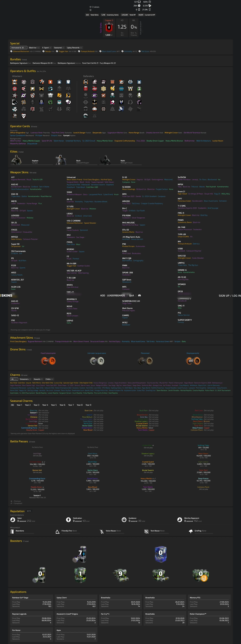Image resolution: width=241 pixels, height=644 pixels.
Task: Select the white skull icon in last attacker row
Action: [x=23, y=116]
